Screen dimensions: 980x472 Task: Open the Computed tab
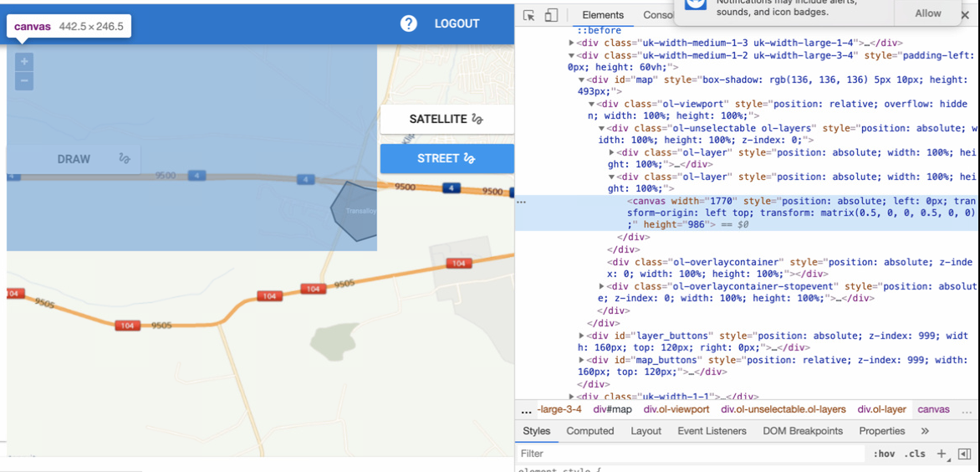590,431
